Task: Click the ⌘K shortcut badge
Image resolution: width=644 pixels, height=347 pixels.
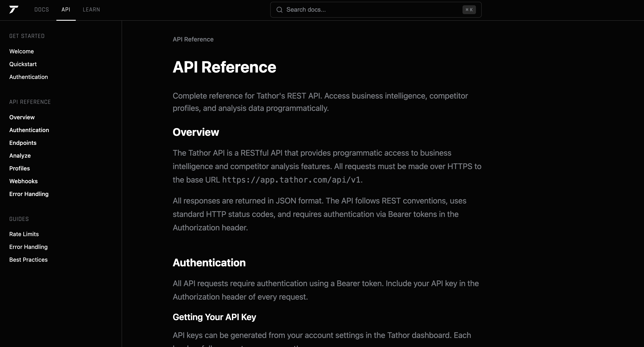Action: pyautogui.click(x=469, y=10)
